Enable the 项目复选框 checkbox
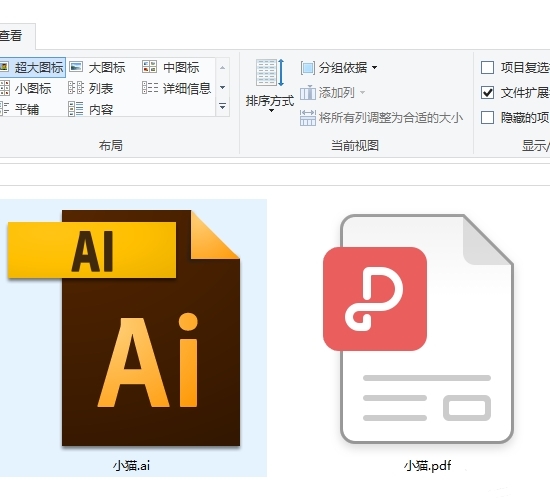The height and width of the screenshot is (504, 550). [x=488, y=68]
